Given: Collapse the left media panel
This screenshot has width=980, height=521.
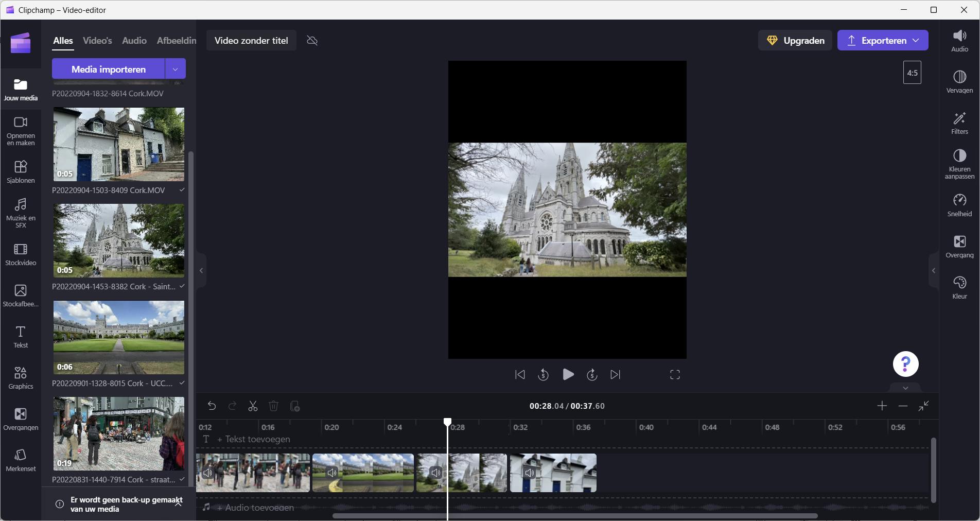Looking at the screenshot, I should [x=201, y=271].
